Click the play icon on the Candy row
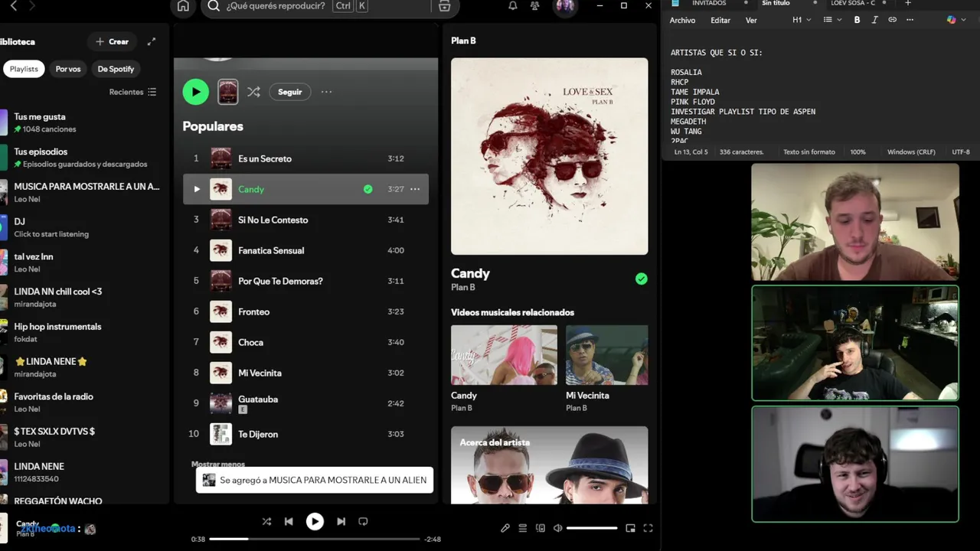 pyautogui.click(x=197, y=189)
